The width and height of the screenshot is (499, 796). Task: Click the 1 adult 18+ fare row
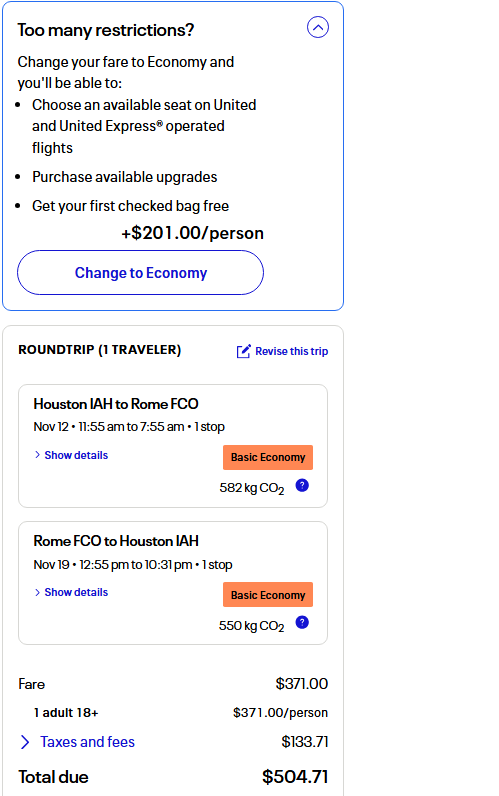[x=173, y=713]
